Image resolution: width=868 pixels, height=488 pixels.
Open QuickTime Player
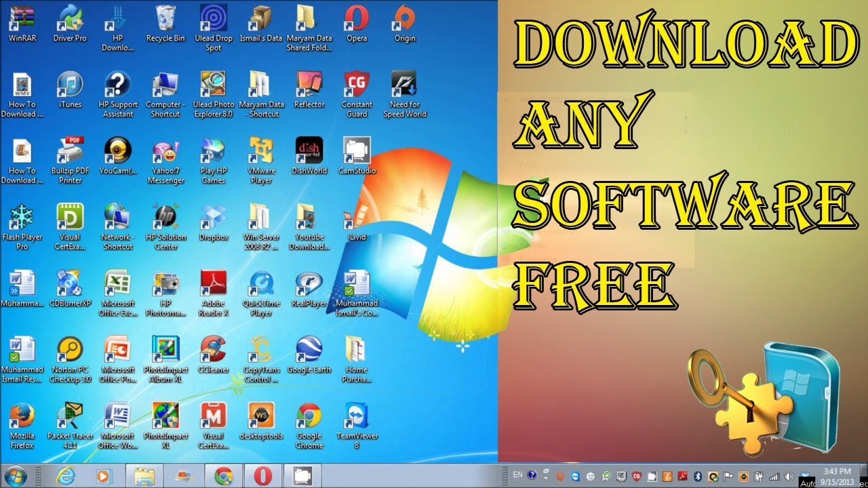[261, 293]
